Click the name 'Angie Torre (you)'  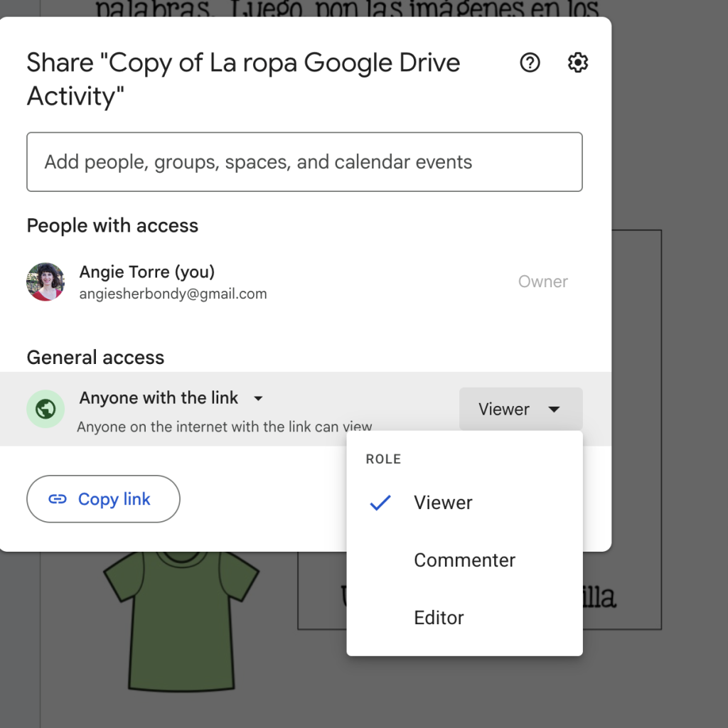click(147, 272)
